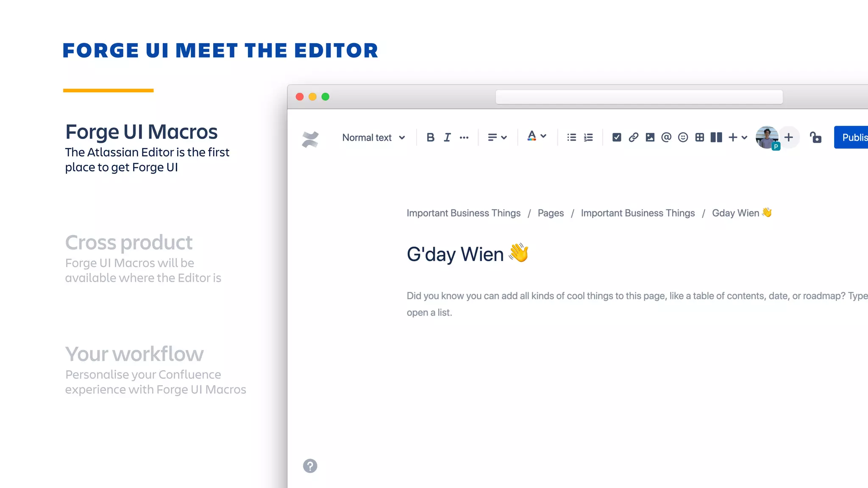Click the Publish button
The width and height of the screenshot is (868, 488).
pos(852,137)
